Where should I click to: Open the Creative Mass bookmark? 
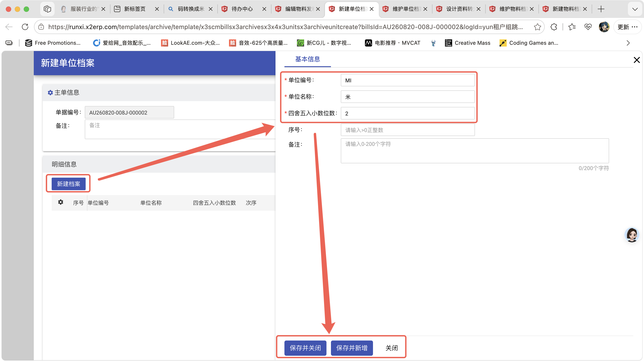468,43
